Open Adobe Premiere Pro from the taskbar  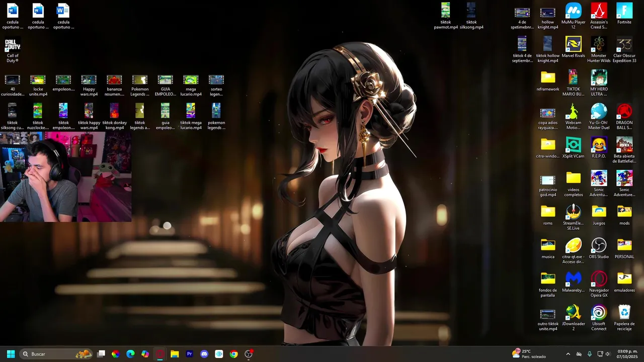pyautogui.click(x=189, y=354)
